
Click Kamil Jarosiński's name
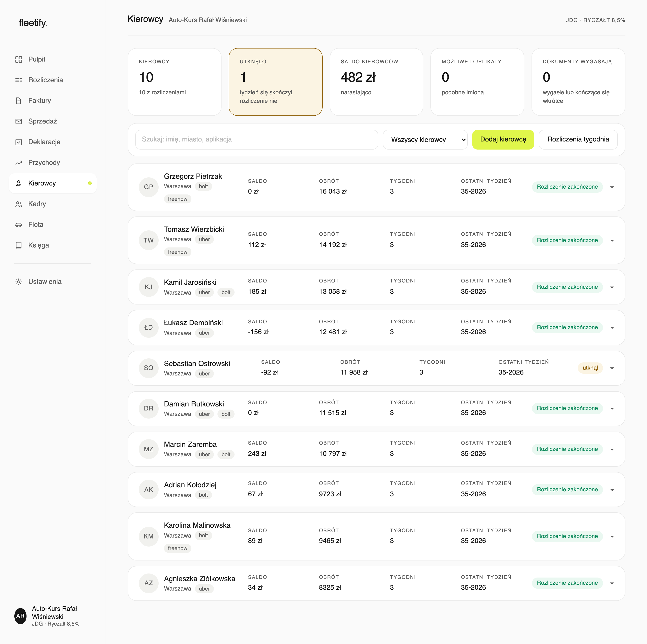coord(190,282)
